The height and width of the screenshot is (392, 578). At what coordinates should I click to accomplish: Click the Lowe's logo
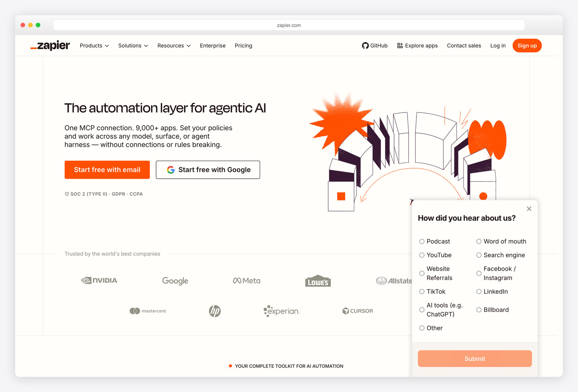(318, 281)
